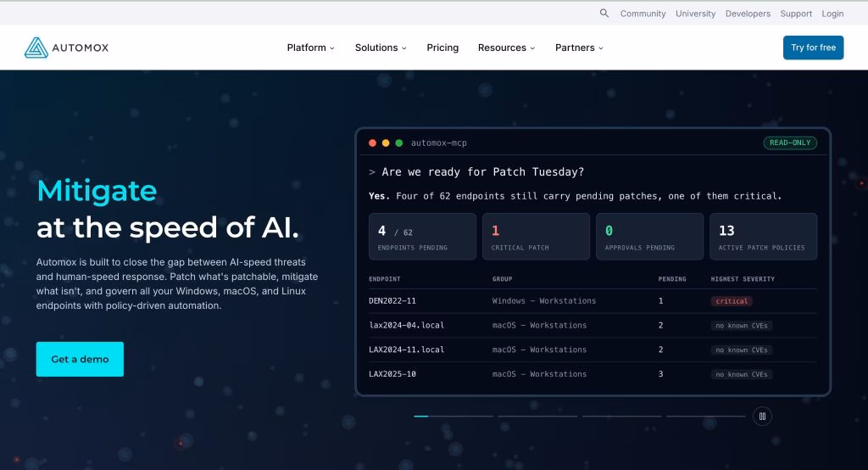Expand the Platform menu

coord(310,48)
